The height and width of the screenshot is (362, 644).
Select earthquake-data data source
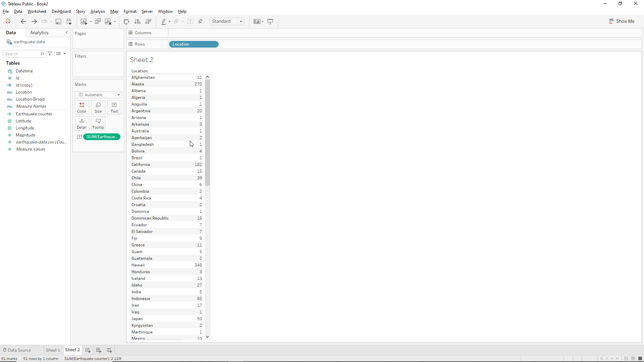point(29,42)
